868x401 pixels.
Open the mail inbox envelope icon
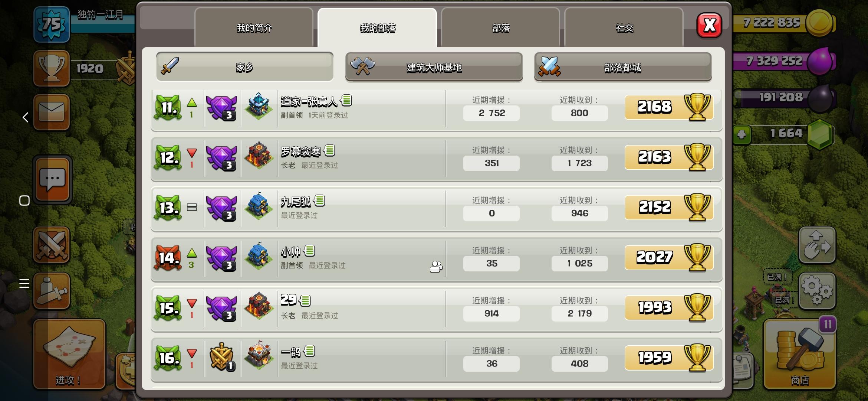pyautogui.click(x=52, y=112)
